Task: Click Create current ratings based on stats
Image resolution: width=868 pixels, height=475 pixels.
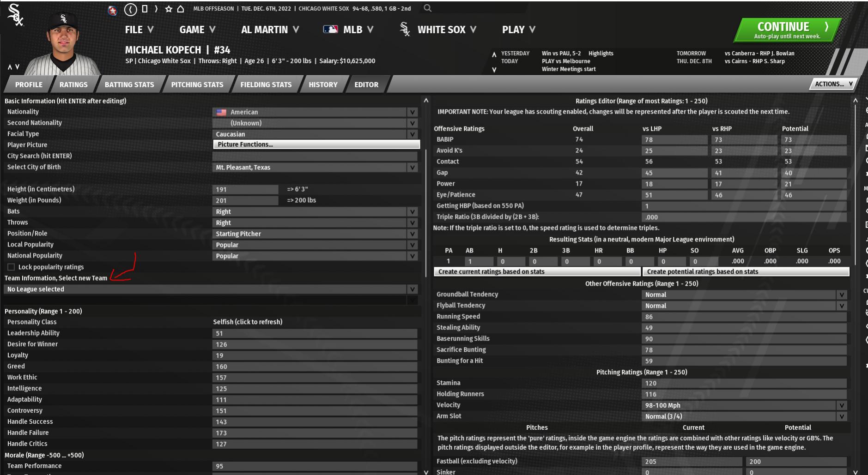Action: coord(537,272)
